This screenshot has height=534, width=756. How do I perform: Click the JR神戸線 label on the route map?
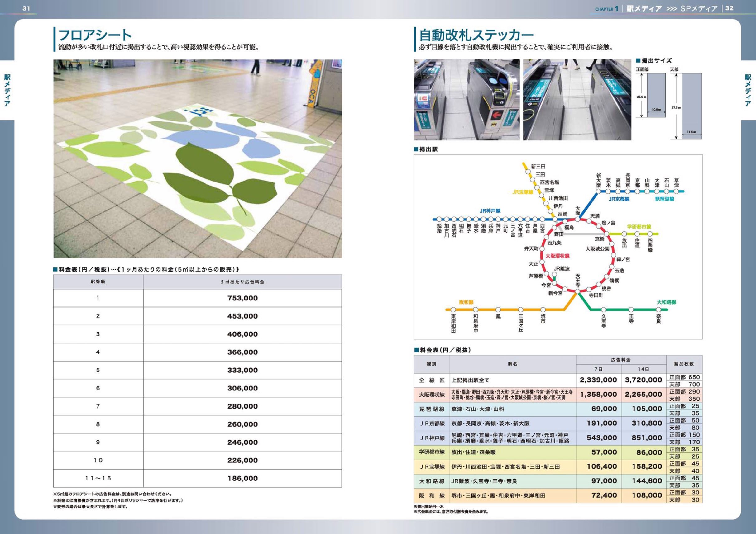[x=490, y=211]
